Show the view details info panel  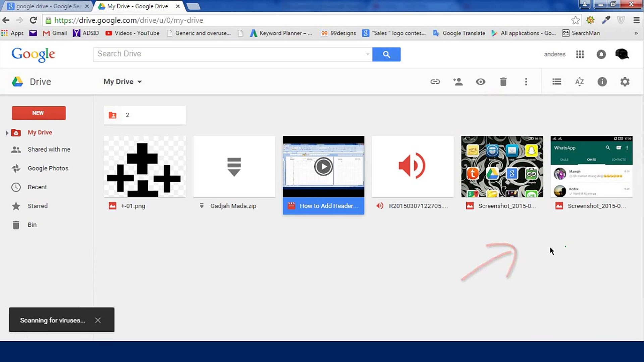tap(602, 82)
